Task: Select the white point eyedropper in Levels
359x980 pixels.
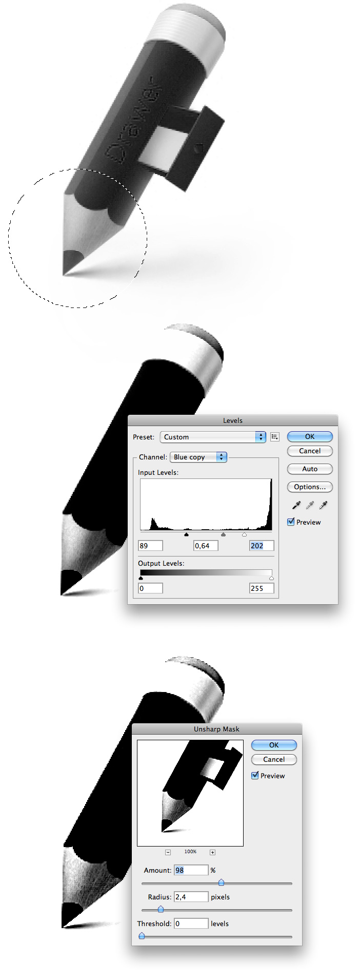Action: coord(323,506)
